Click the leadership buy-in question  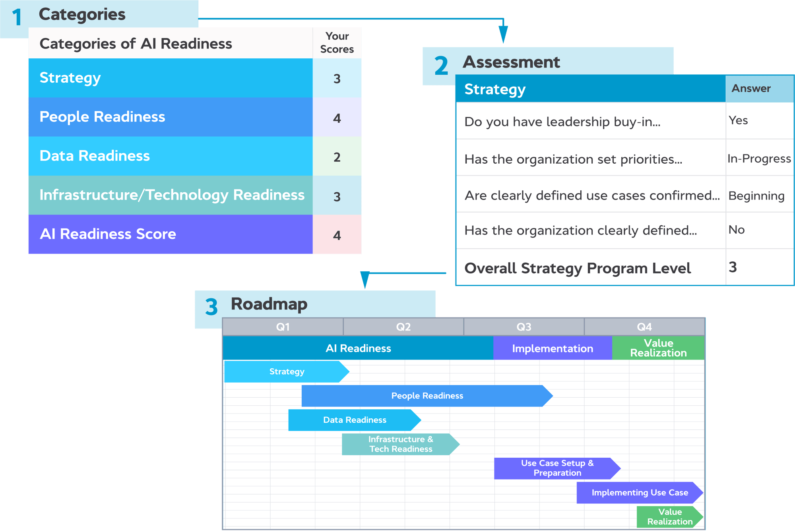[x=562, y=122]
